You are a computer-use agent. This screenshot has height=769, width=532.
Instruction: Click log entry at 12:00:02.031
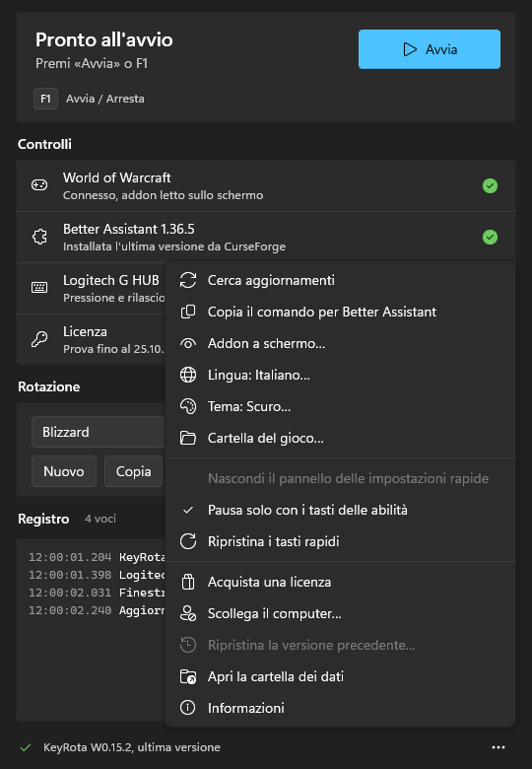pyautogui.click(x=97, y=593)
